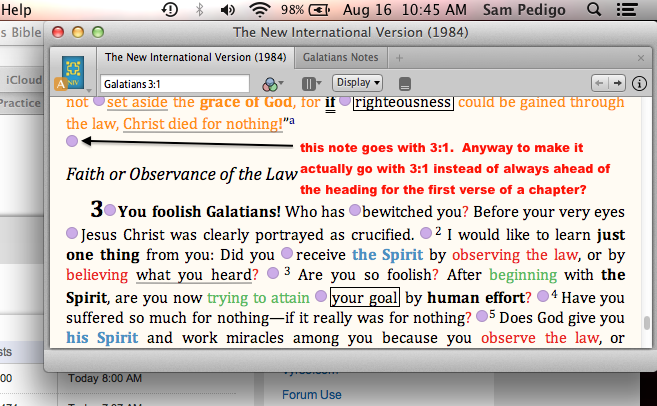Click the heading 'Faith or Observance of the Law'
This screenshot has height=406, width=657.
181,174
